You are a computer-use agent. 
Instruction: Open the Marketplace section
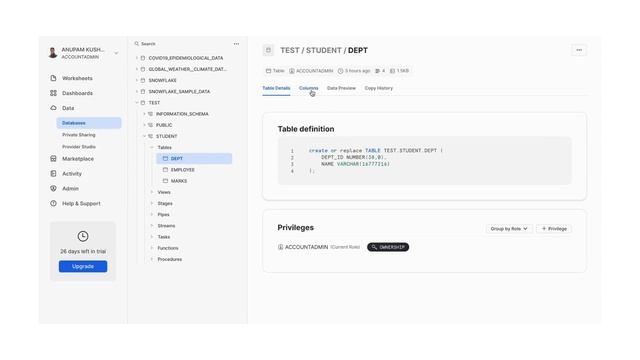78,159
